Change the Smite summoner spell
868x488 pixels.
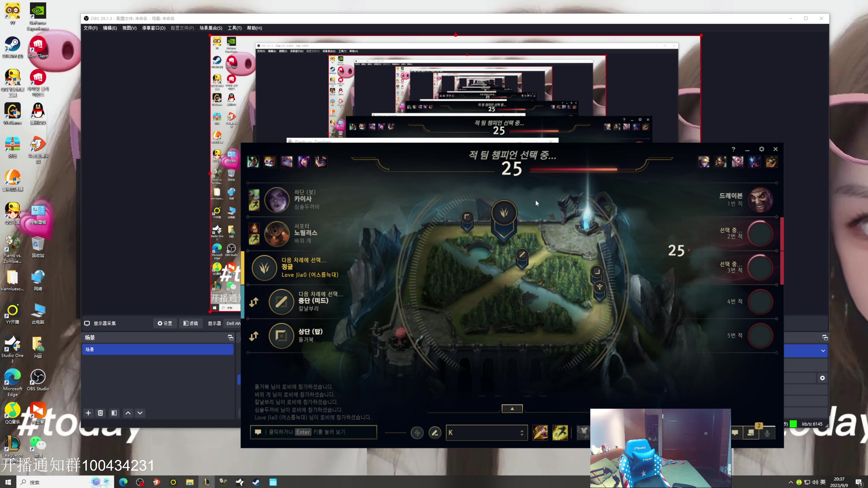540,433
